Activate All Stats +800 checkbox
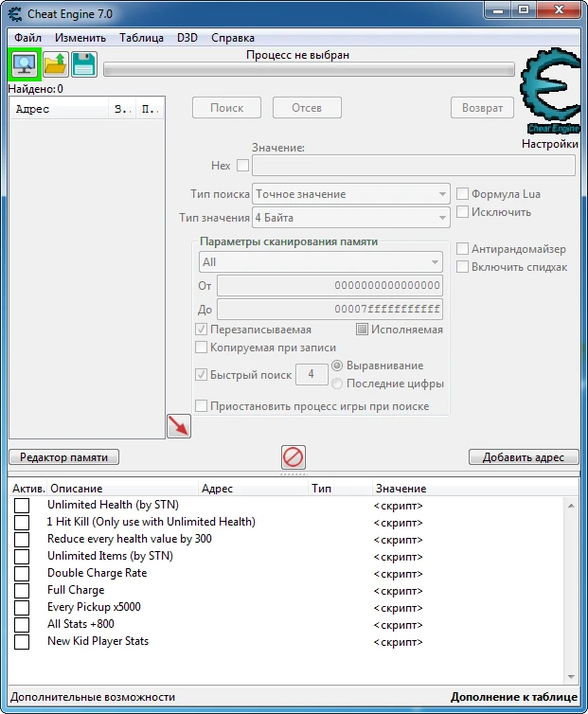Screen dimensions: 588x714 click(22, 625)
